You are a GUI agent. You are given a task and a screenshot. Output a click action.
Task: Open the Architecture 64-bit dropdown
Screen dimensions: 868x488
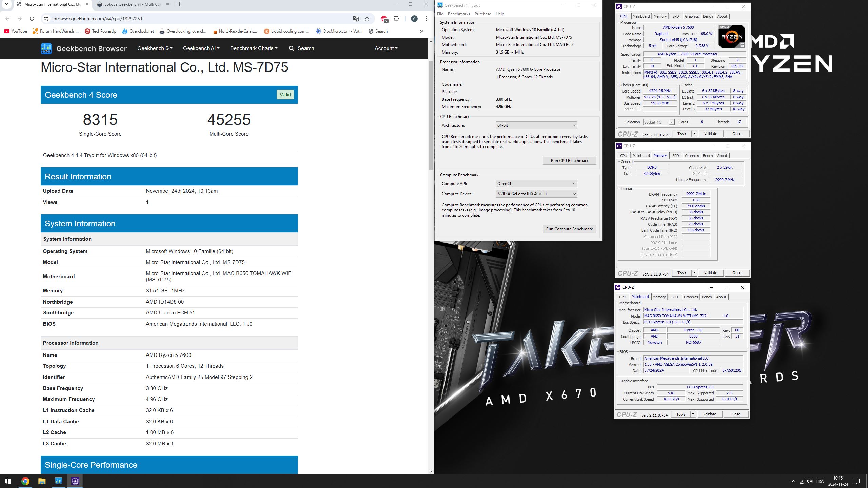pyautogui.click(x=536, y=125)
